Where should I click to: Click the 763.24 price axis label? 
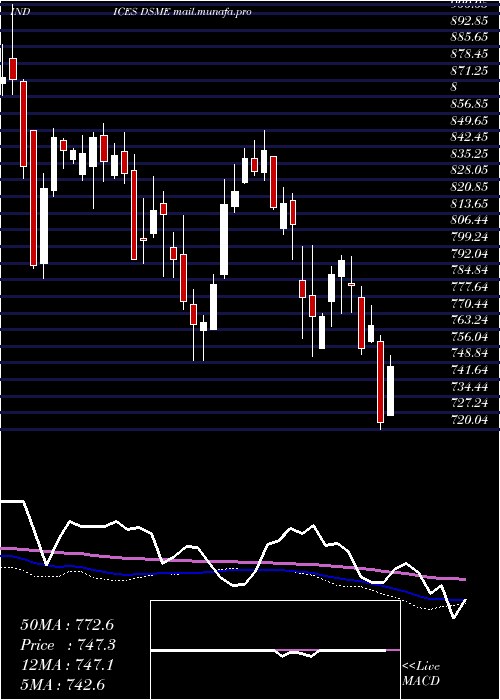click(x=469, y=320)
